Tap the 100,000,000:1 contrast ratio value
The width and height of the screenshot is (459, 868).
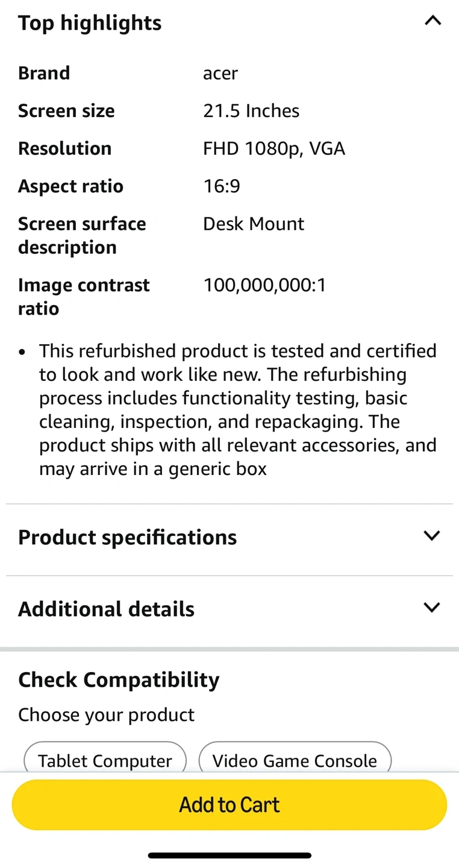tap(264, 285)
